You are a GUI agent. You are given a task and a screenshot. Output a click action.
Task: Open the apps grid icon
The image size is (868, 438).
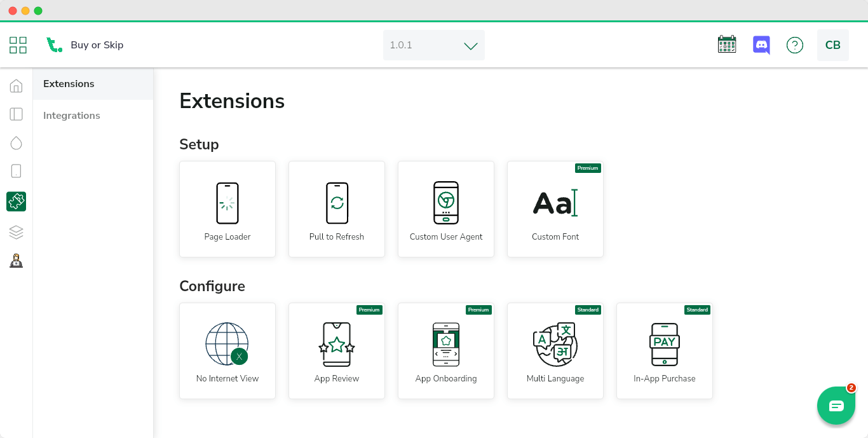pyautogui.click(x=18, y=45)
